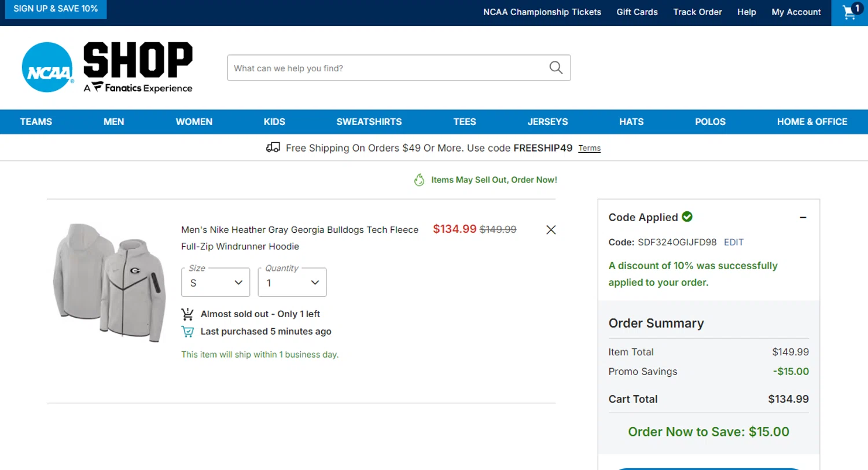Viewport: 868px width, 470px height.
Task: Click the flame icon near sell-out notice
Action: (x=420, y=180)
